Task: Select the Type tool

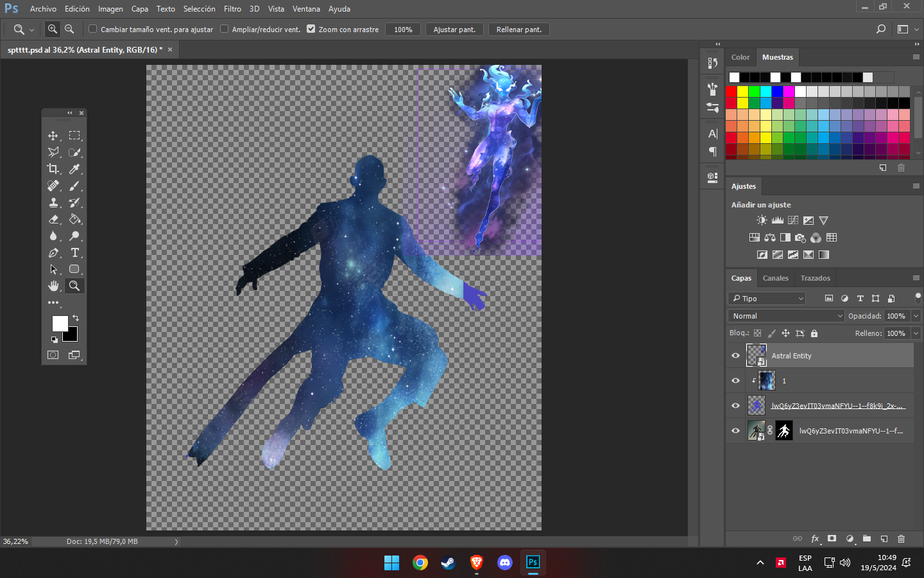Action: [x=74, y=252]
